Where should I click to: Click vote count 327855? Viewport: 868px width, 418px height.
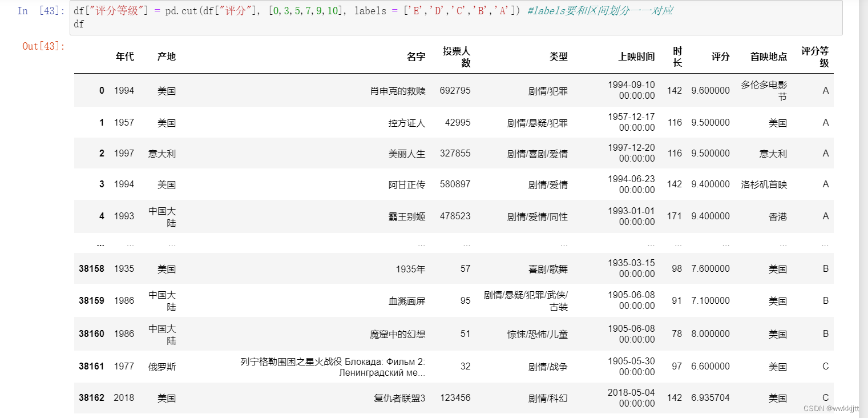pos(455,153)
